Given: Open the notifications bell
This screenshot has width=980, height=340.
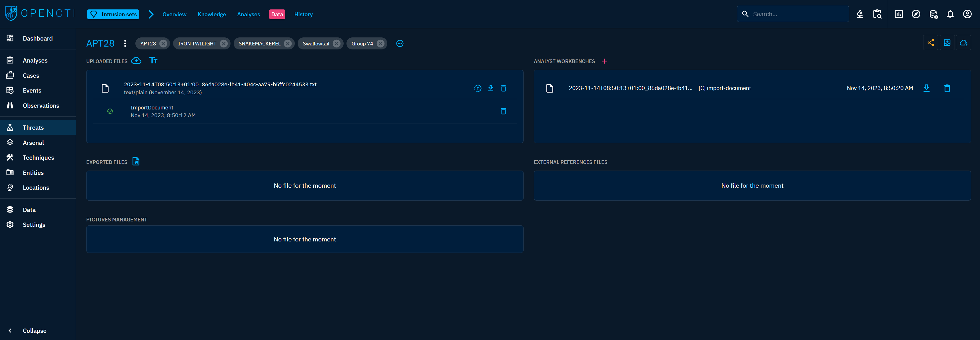Looking at the screenshot, I should (x=949, y=14).
